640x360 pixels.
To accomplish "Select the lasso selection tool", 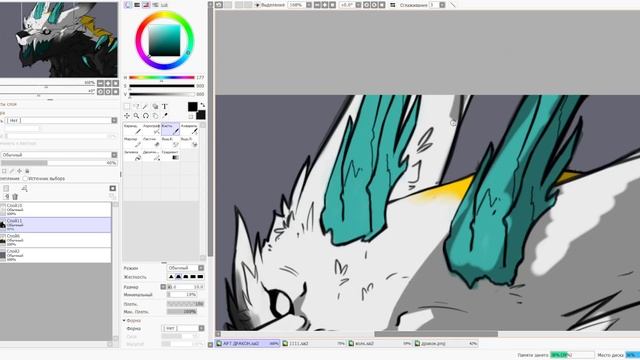I will point(136,107).
